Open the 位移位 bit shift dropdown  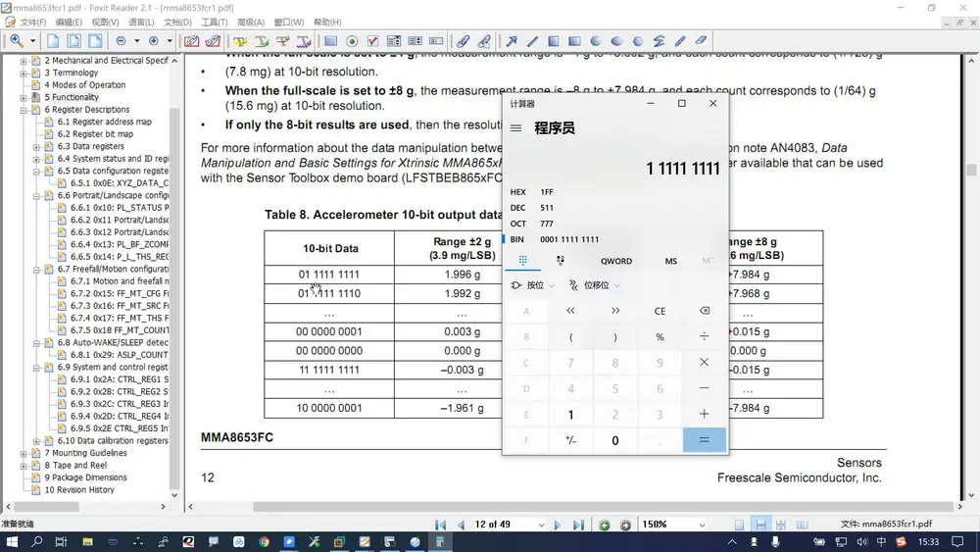tap(596, 285)
